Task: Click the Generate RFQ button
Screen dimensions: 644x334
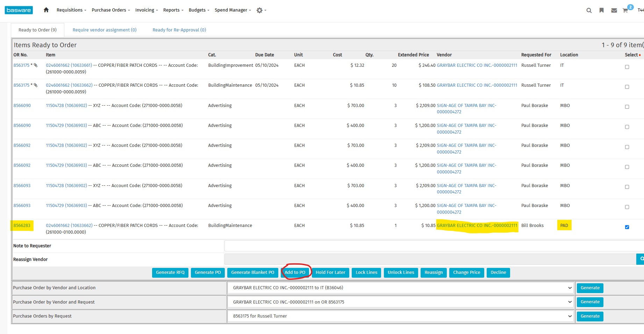Action: (x=170, y=272)
